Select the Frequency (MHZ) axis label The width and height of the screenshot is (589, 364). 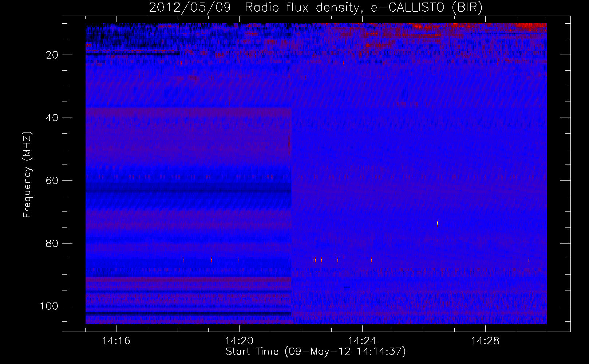pyautogui.click(x=27, y=175)
